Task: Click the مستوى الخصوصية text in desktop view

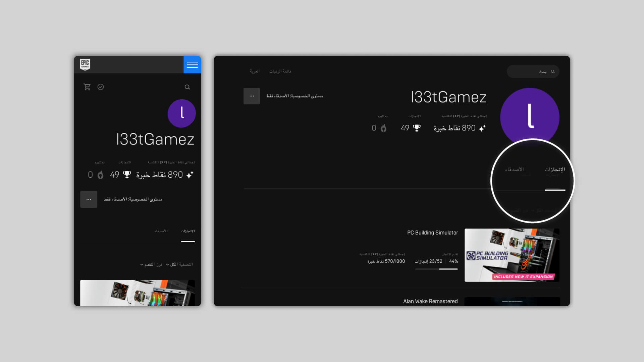Action: [295, 96]
